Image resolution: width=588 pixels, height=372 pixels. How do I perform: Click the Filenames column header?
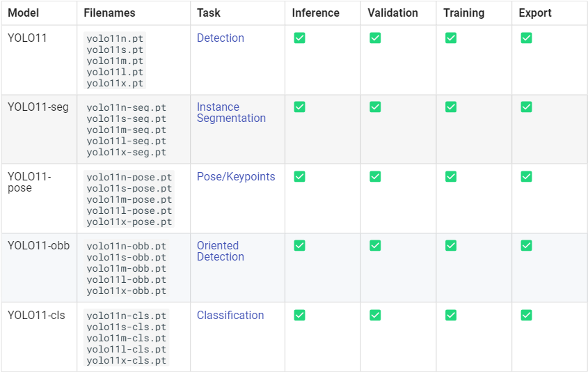pos(109,13)
